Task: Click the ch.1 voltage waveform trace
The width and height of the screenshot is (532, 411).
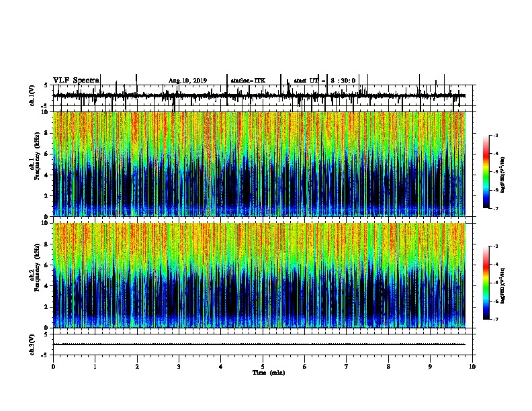Action: pos(259,95)
